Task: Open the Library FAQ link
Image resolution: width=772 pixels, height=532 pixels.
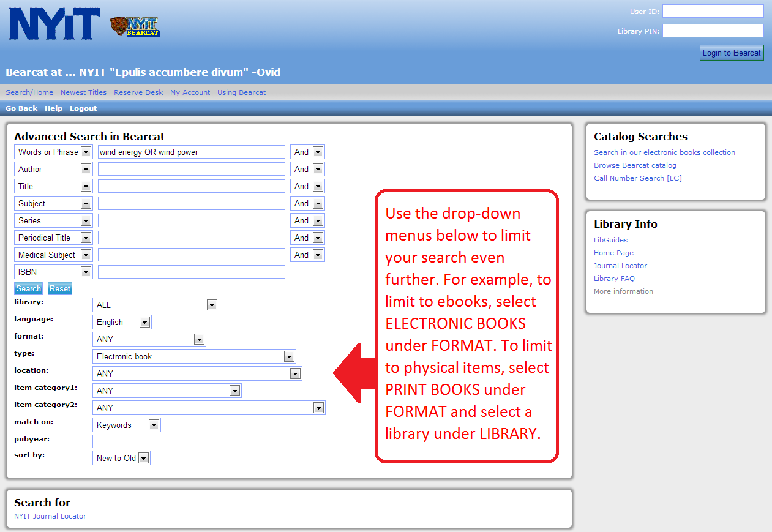Action: [x=614, y=279]
